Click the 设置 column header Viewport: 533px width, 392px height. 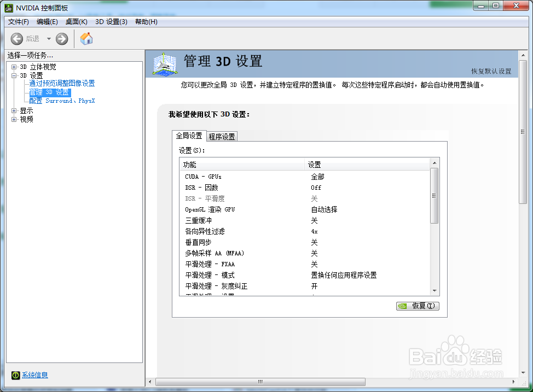click(x=367, y=165)
